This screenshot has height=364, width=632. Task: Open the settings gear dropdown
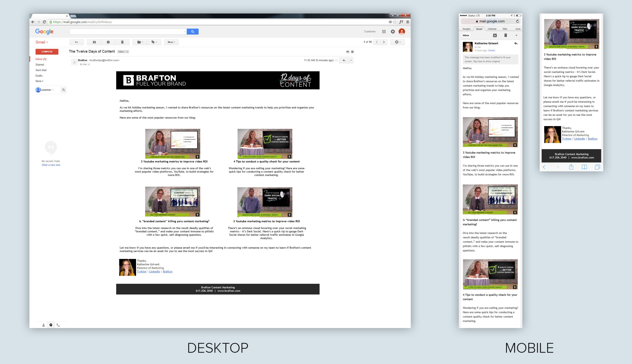[x=398, y=42]
